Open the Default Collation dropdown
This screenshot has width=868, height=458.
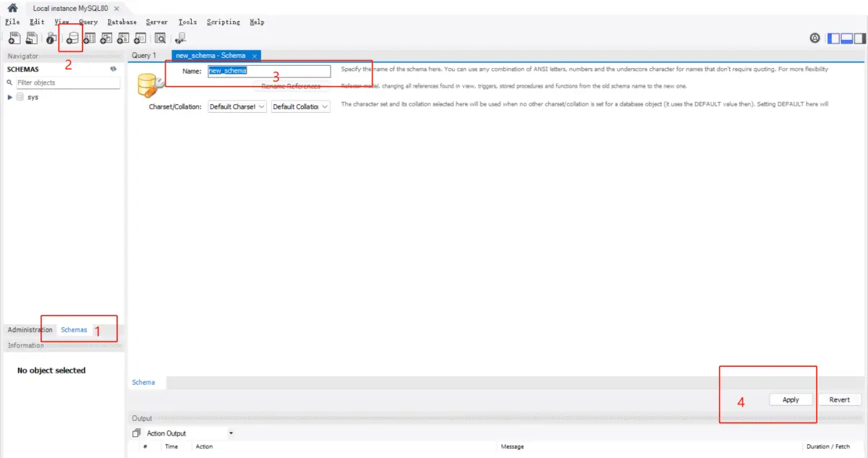point(301,106)
